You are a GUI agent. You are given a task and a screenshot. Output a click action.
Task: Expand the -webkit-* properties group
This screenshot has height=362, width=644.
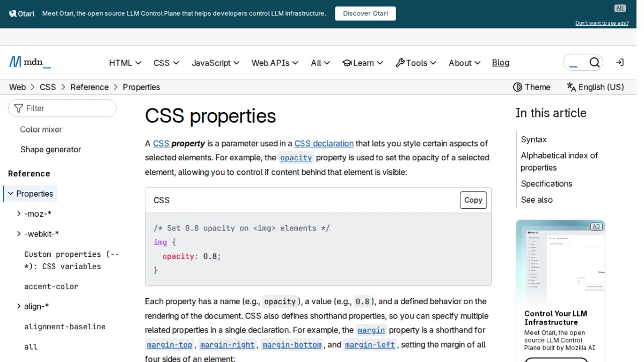(19, 234)
